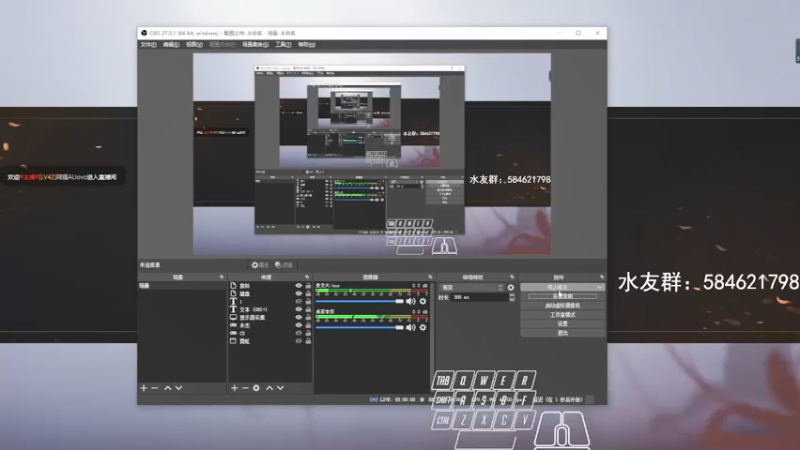
Task: Click the OBS preview canvas
Action: [x=372, y=154]
